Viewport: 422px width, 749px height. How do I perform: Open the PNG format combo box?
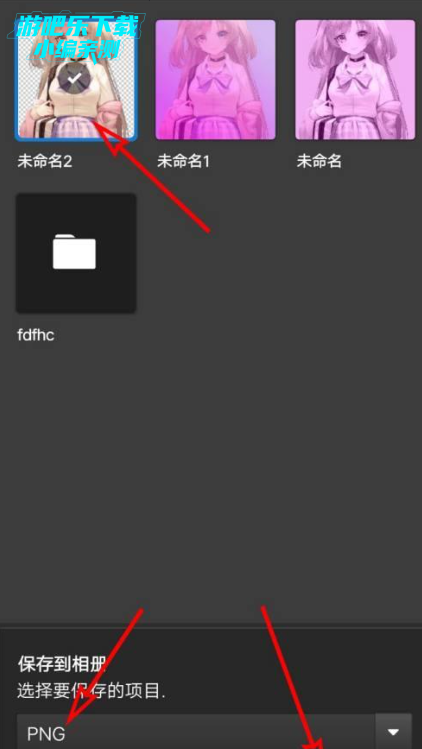coord(196,731)
